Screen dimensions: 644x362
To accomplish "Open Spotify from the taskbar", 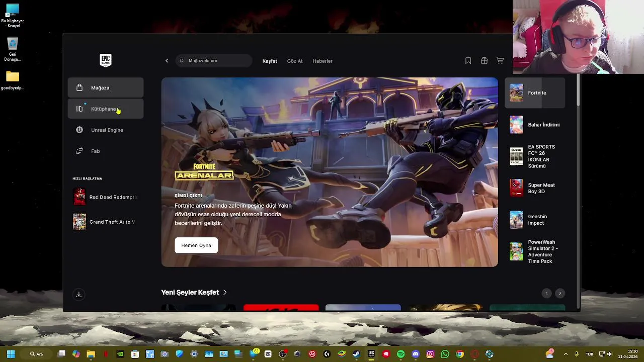I will pyautogui.click(x=400, y=354).
